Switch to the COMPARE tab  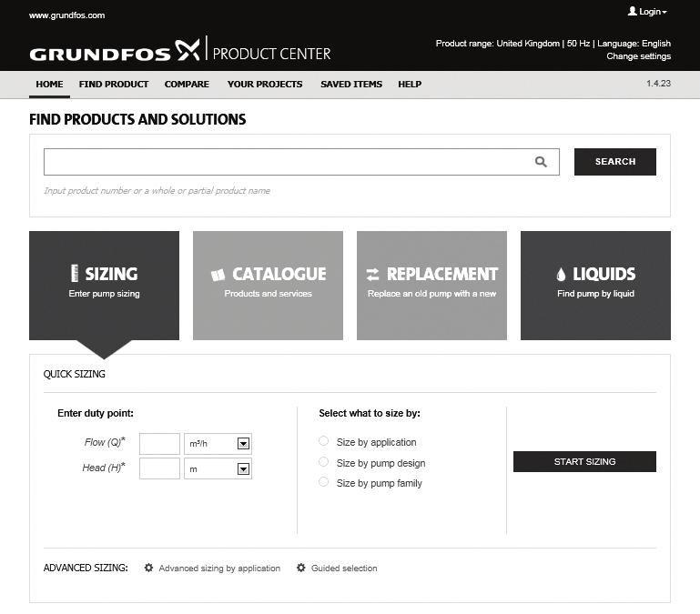187,85
